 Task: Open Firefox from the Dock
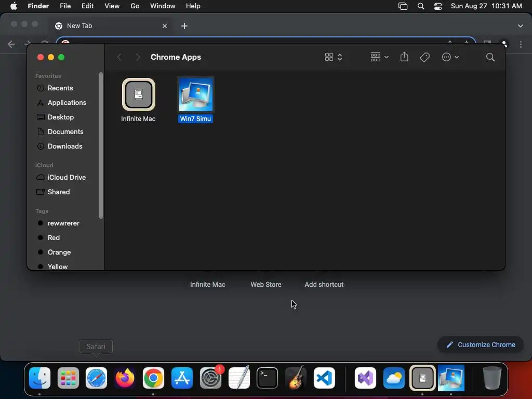(125, 378)
